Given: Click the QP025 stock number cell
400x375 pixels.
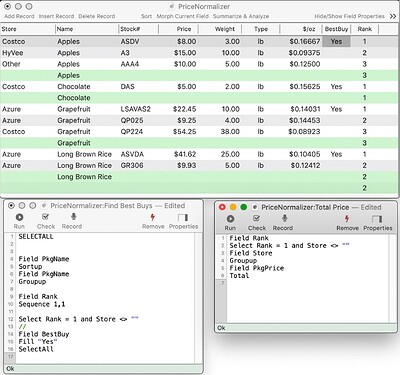Looking at the screenshot, I should (x=132, y=120).
